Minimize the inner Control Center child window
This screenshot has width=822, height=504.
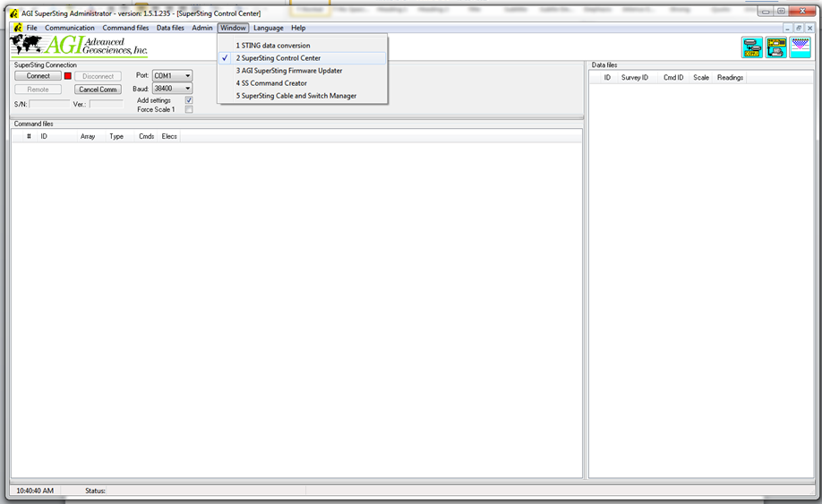(787, 28)
